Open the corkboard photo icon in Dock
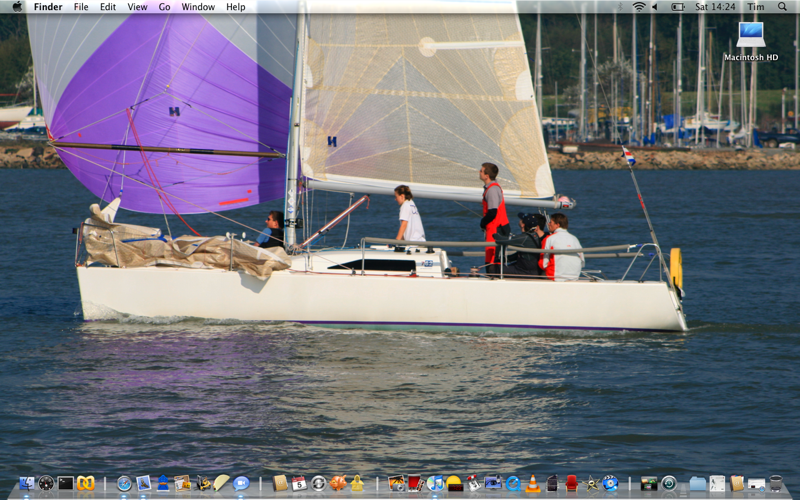This screenshot has width=800, height=500. [x=183, y=483]
